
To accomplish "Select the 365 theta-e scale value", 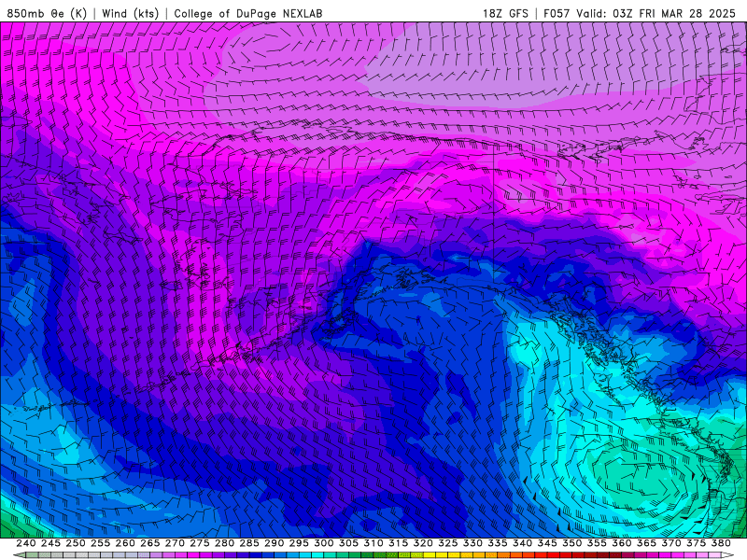I will (x=646, y=543).
